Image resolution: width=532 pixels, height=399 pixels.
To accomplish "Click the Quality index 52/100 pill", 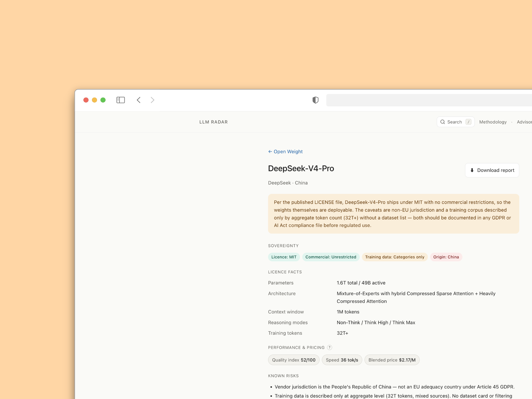I will [x=293, y=360].
